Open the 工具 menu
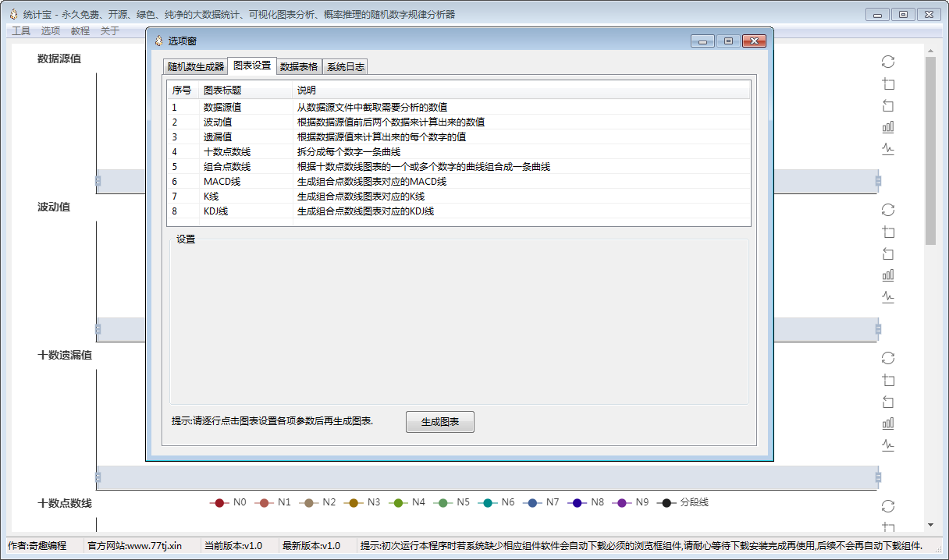 pyautogui.click(x=21, y=31)
